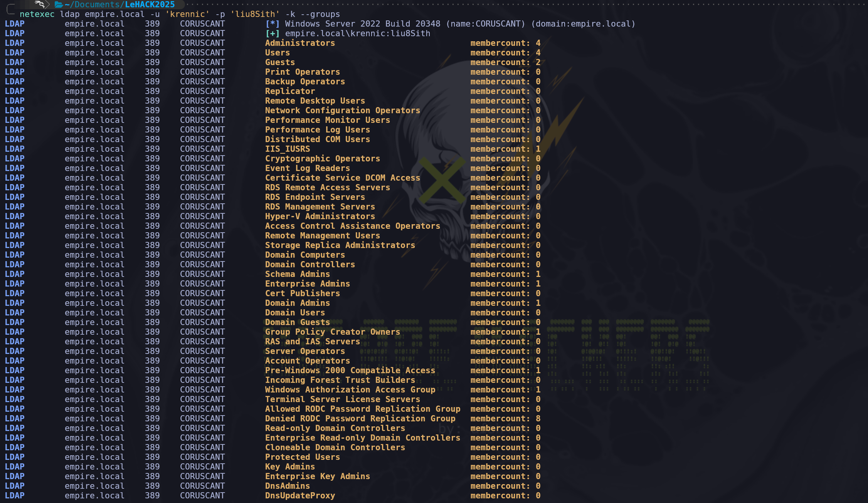Click the Kali dragon prompt icon
This screenshot has height=503, width=868.
pyautogui.click(x=40, y=4)
